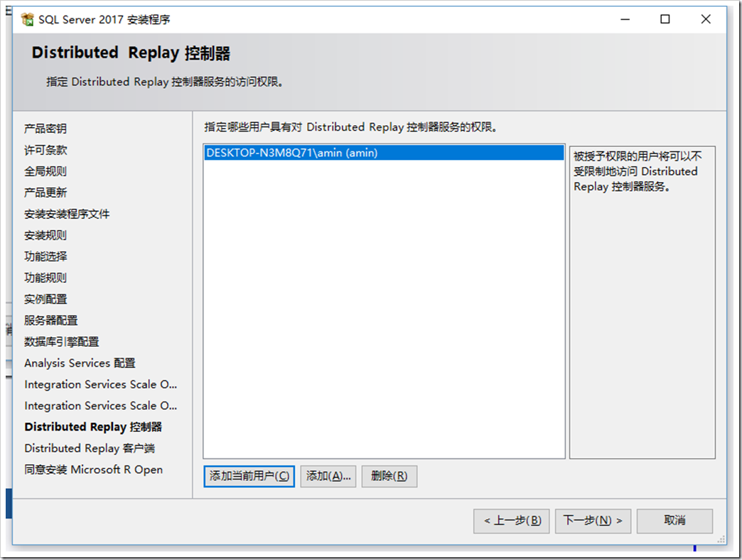The image size is (742, 560).
Task: Remove the selected user with 删除(R)
Action: [389, 476]
